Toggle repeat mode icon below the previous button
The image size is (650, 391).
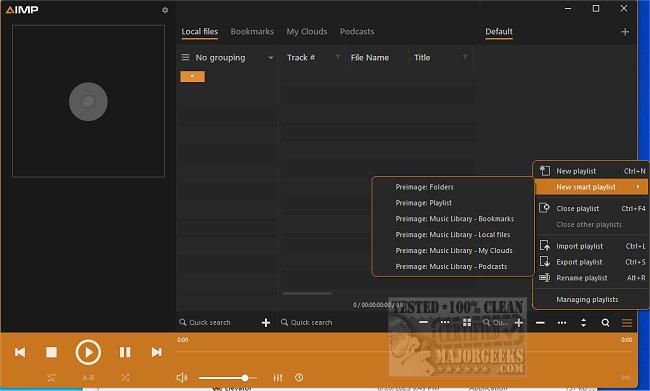coord(51,378)
